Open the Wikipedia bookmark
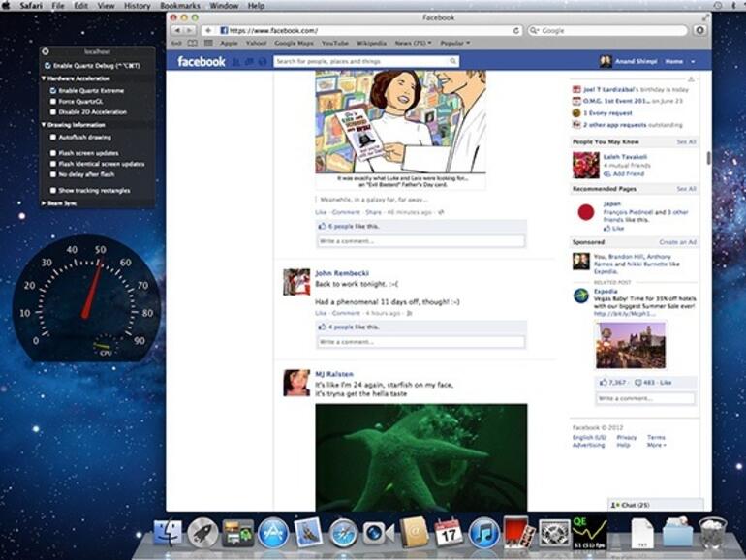Viewport: 746px width, 560px height. pos(371,43)
